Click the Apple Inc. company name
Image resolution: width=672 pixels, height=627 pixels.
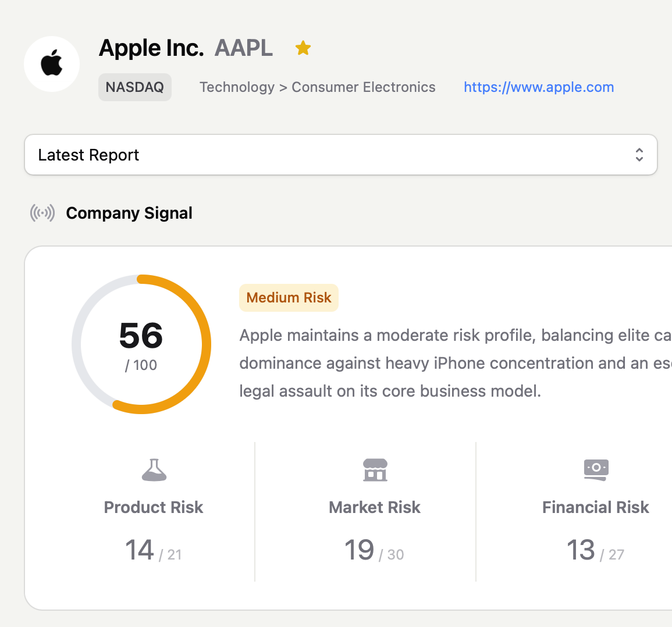151,48
